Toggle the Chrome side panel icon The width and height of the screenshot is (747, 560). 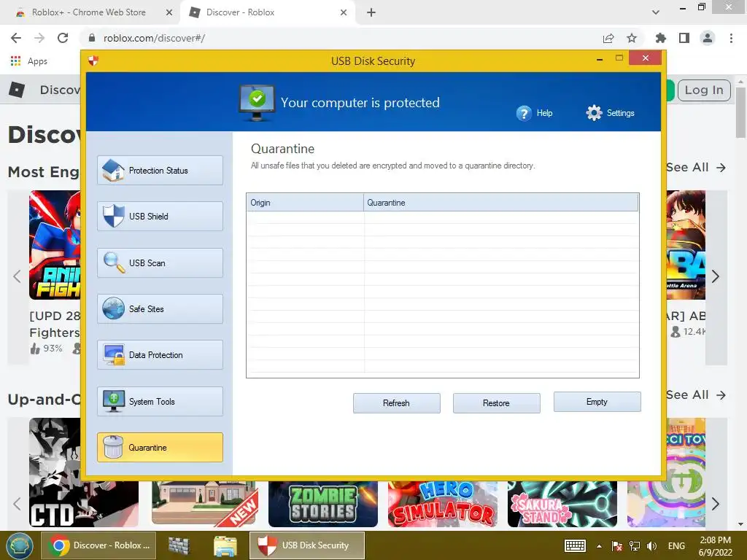(x=684, y=38)
